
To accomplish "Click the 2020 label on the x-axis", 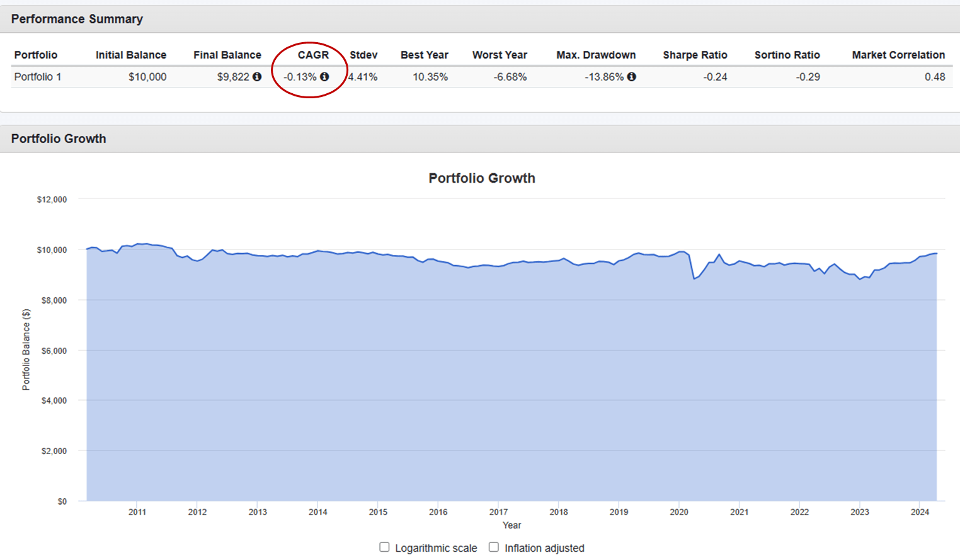I will click(x=679, y=512).
